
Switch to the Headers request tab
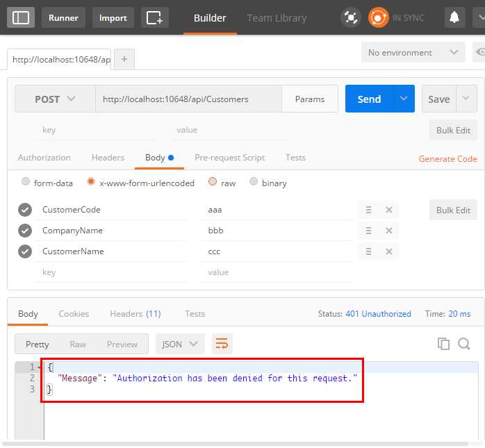coord(108,158)
